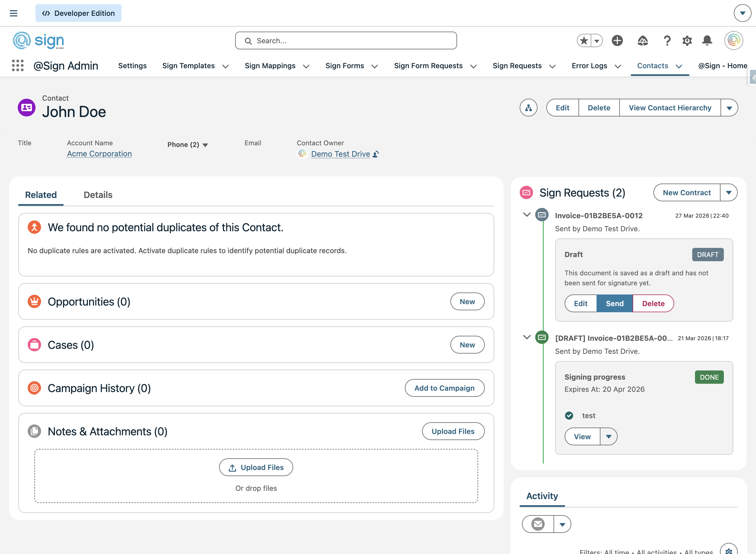Collapse the Invoice-01B2BE5A-0012 sign request
This screenshot has width=756, height=554.
527,215
